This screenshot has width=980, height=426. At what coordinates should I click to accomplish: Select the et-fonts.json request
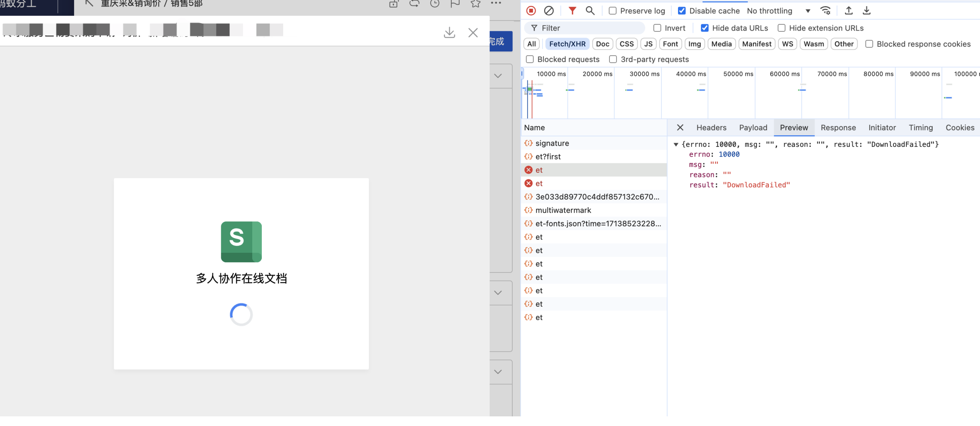pos(594,223)
